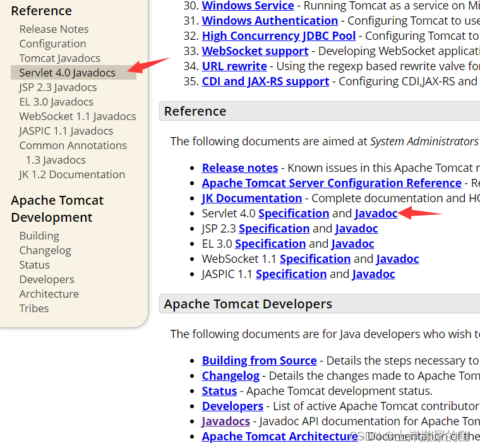Select Servlet 4.0 Javadocs in the sidebar

click(73, 73)
